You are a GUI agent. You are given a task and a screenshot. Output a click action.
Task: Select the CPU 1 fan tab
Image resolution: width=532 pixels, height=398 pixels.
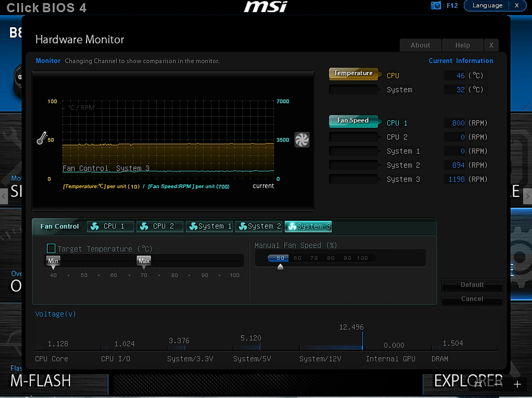coord(110,226)
